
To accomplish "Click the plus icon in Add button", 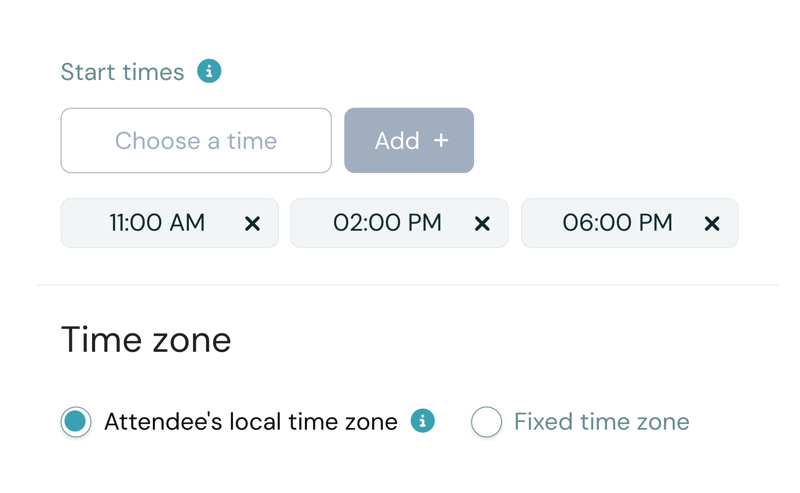I will coord(441,141).
